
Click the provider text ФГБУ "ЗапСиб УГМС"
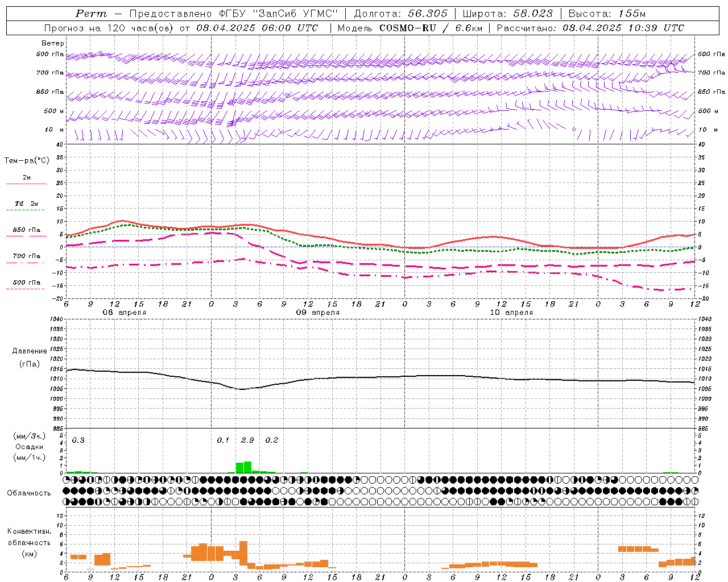pyautogui.click(x=279, y=14)
